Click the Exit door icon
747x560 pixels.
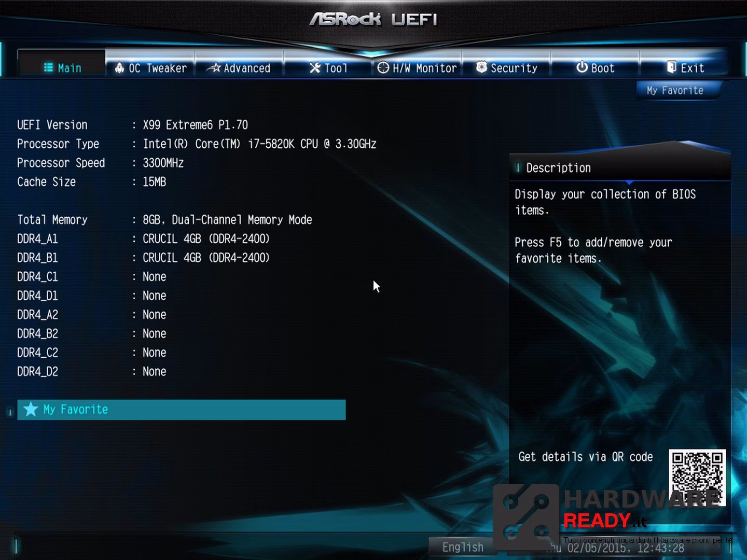(672, 67)
